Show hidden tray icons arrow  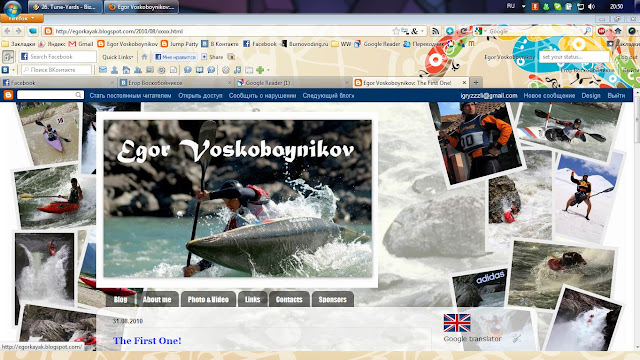coord(524,7)
